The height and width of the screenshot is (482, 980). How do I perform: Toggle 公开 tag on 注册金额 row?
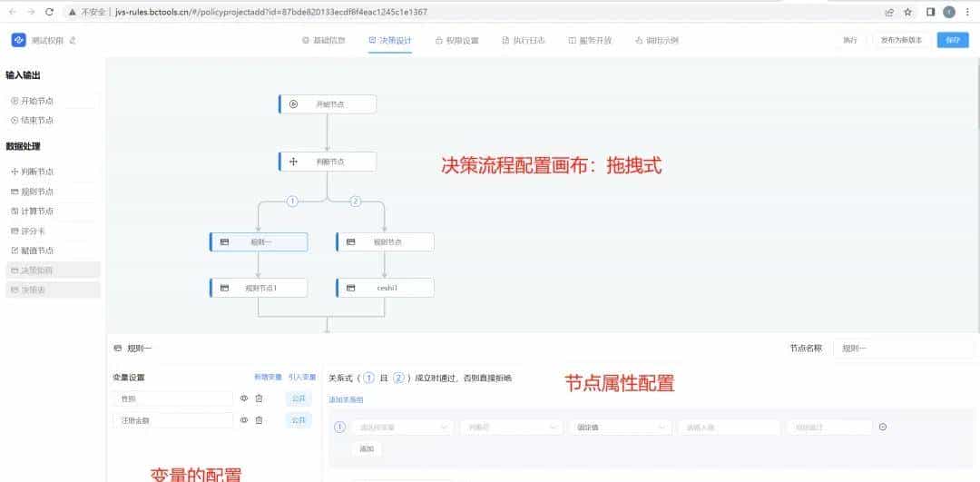(299, 420)
